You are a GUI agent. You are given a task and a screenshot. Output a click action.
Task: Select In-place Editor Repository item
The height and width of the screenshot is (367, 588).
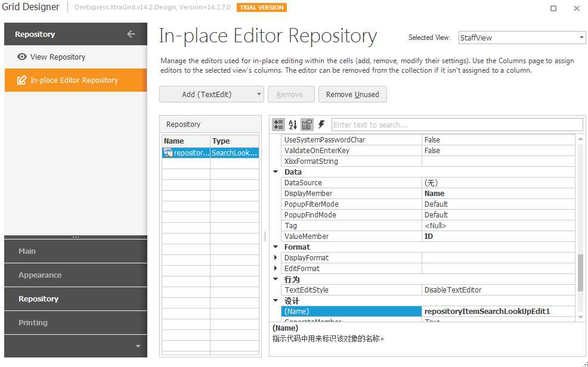(x=76, y=80)
